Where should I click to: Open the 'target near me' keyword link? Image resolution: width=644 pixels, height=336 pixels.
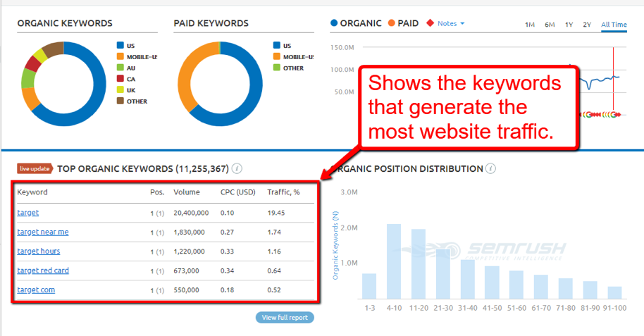[43, 232]
